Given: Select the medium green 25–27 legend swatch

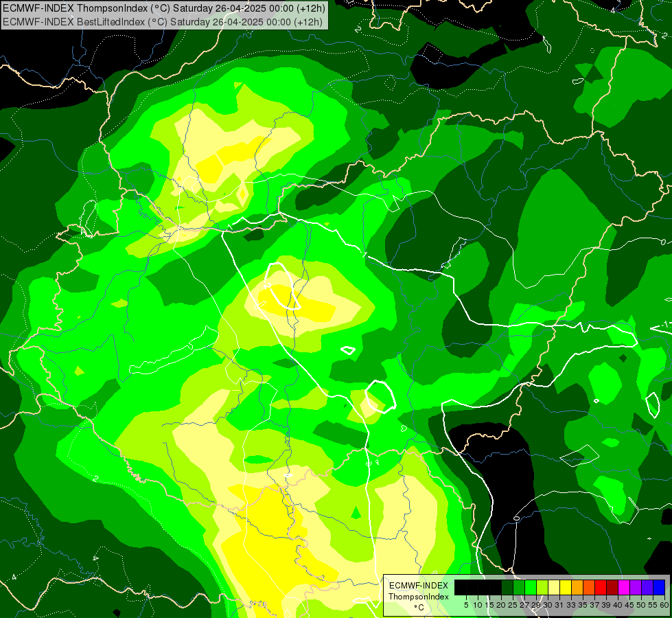Looking at the screenshot, I should 519,587.
